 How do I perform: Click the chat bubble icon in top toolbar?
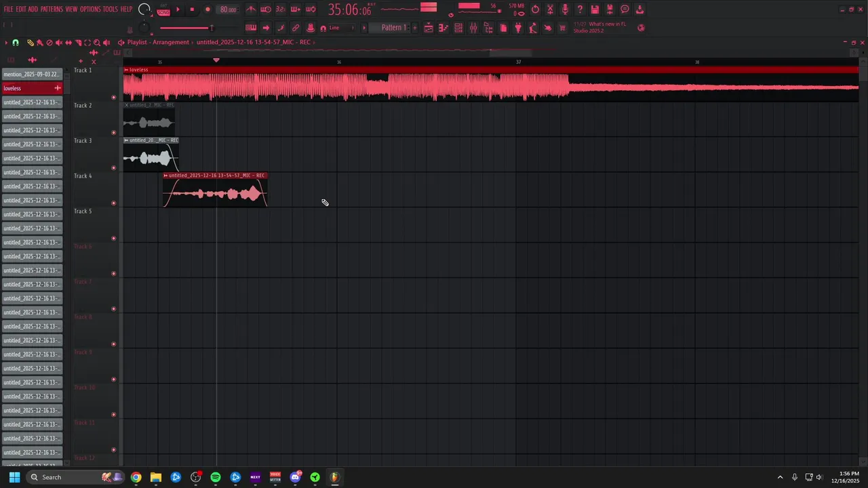(x=624, y=9)
